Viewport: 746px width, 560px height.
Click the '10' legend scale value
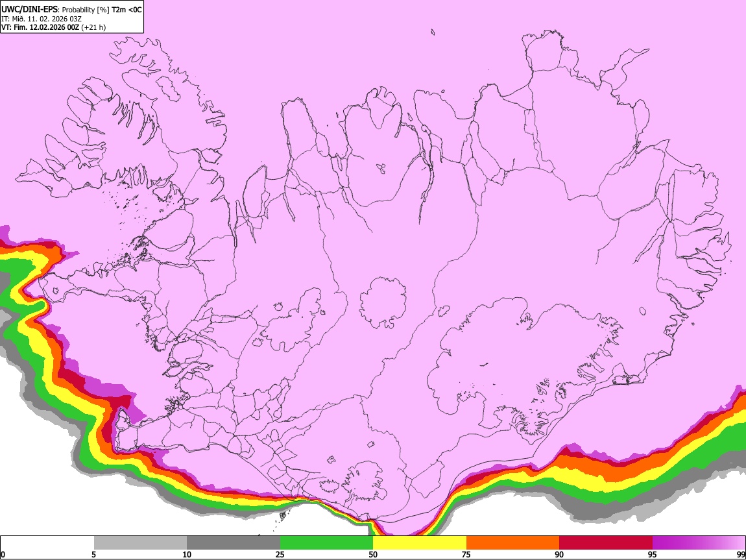[187, 554]
